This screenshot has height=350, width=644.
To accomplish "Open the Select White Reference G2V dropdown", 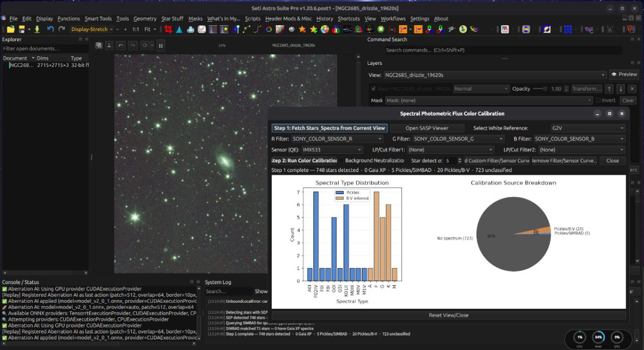I will (x=588, y=128).
